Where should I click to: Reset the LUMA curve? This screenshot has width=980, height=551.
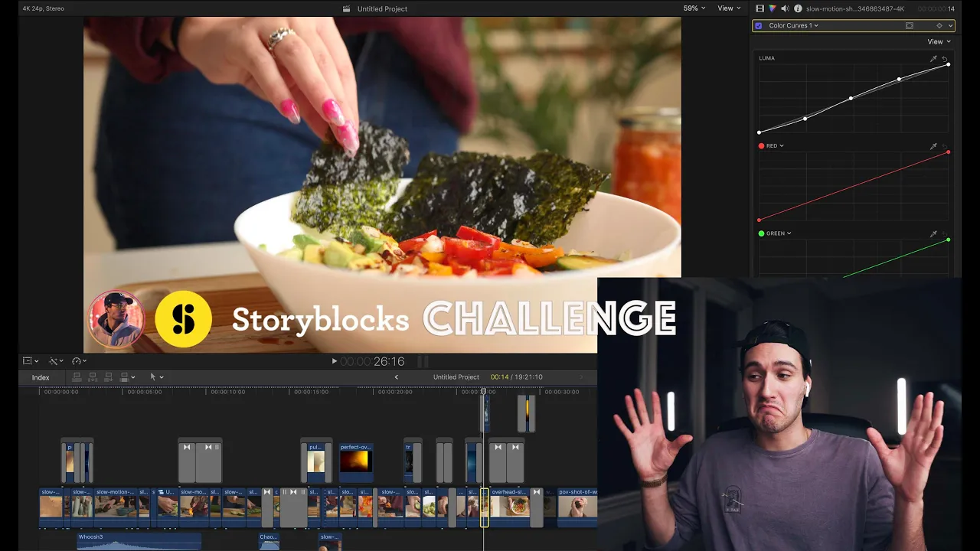tap(945, 58)
